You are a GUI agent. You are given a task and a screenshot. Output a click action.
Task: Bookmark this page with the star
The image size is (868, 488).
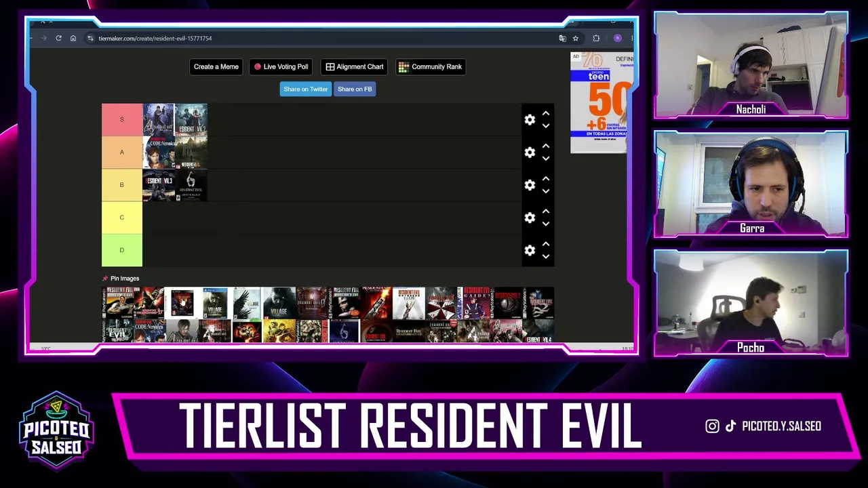pos(576,39)
